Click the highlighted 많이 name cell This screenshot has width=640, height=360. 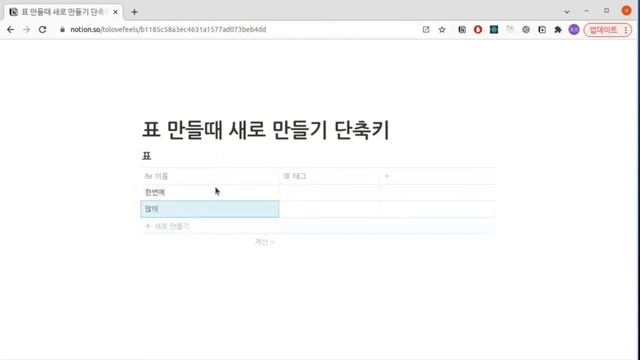(x=209, y=209)
